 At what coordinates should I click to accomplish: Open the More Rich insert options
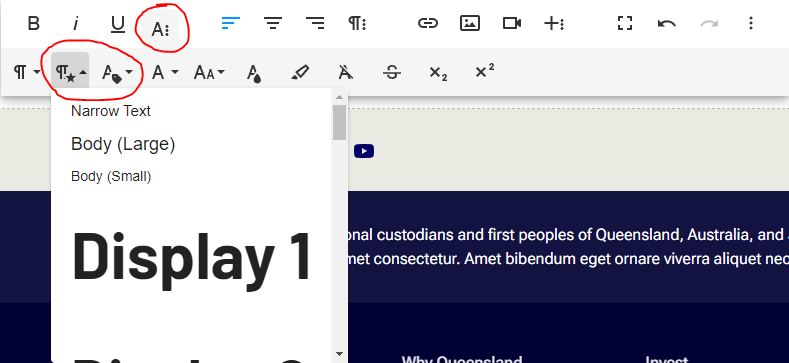pos(554,23)
